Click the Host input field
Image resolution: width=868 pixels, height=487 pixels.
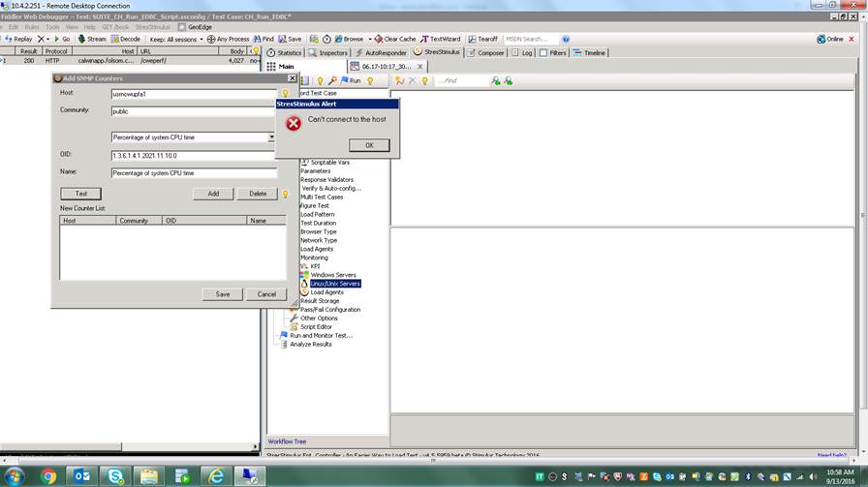coord(194,94)
